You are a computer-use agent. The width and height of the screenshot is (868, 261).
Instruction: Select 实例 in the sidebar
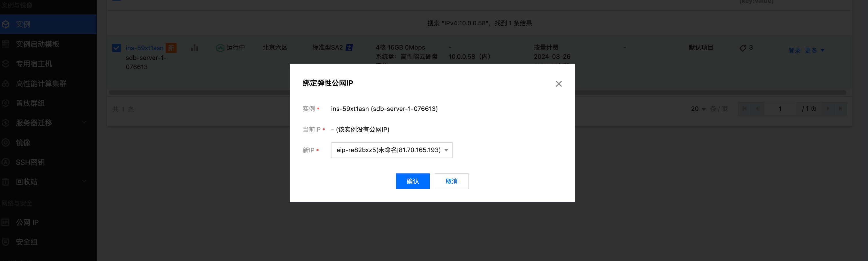coord(48,24)
